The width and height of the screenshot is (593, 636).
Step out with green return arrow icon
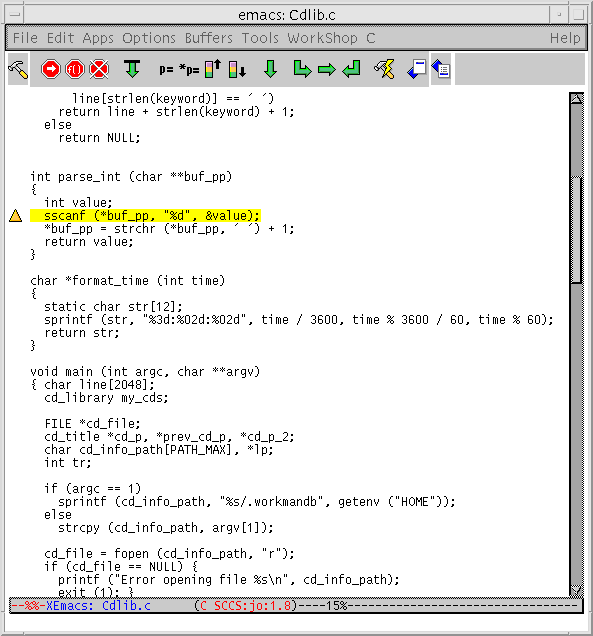click(x=351, y=69)
